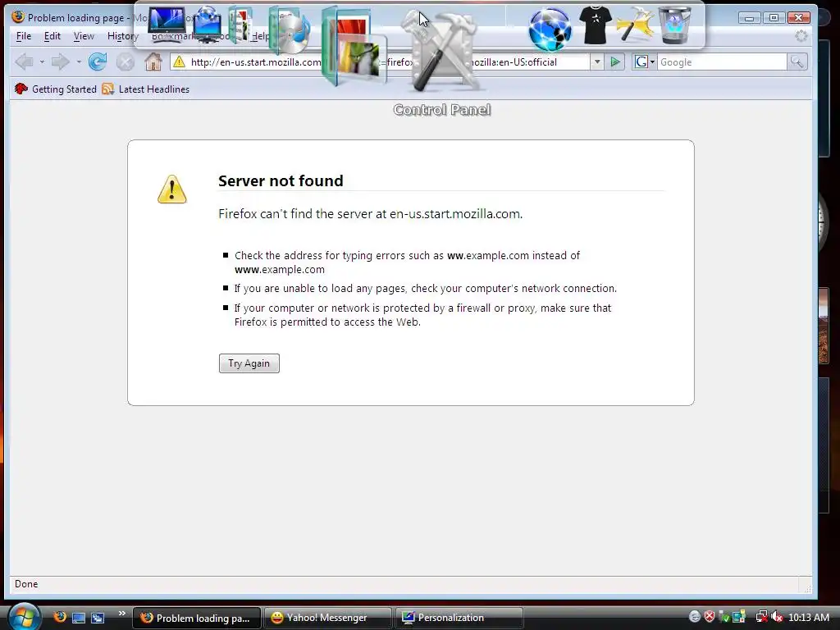The image size is (840, 630).
Task: Click the green shield tray icon
Action: coord(724,617)
